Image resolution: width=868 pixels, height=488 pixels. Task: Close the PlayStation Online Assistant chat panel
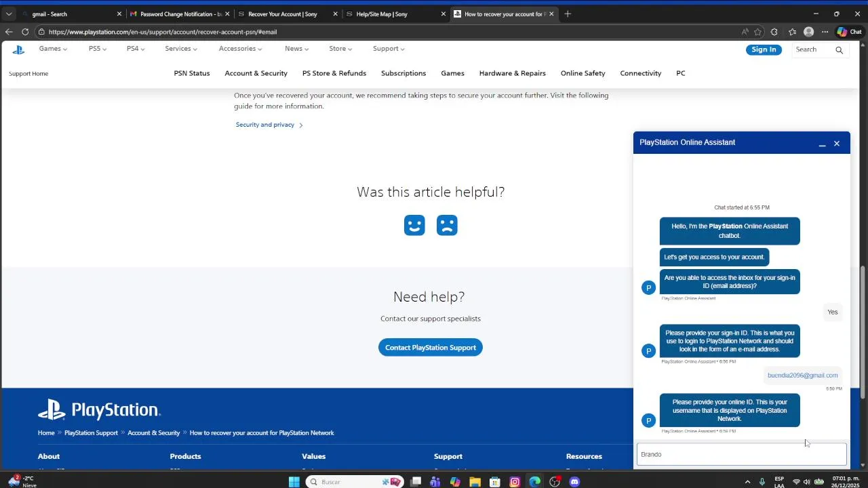(x=837, y=144)
